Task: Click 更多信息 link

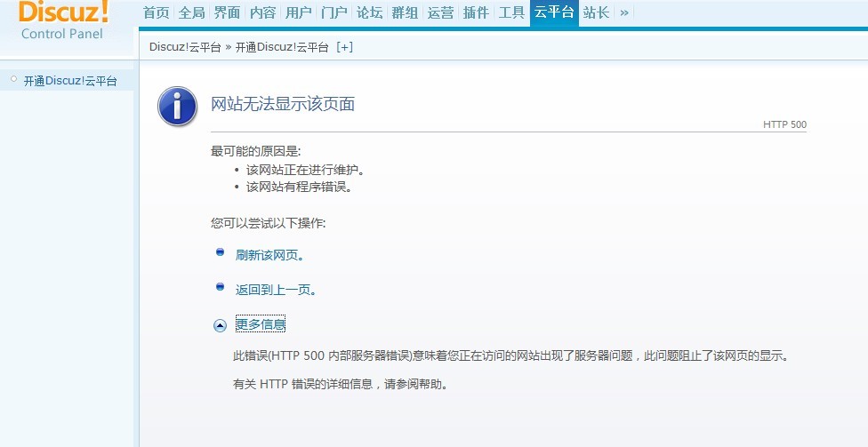Action: [x=261, y=324]
